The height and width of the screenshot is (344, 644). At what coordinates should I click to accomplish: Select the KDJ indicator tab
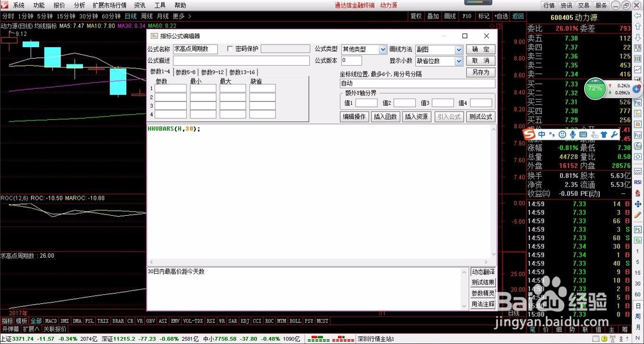[245, 321]
